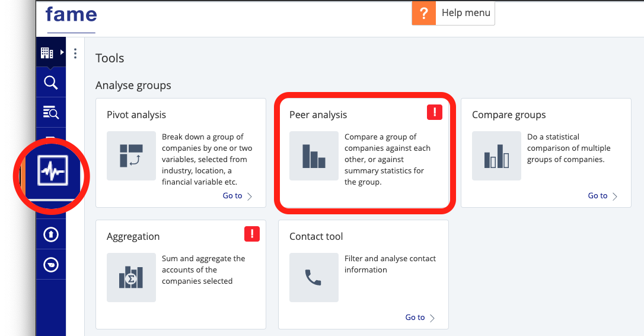Click red alert badge on Peer analysis
The image size is (644, 336).
434,112
